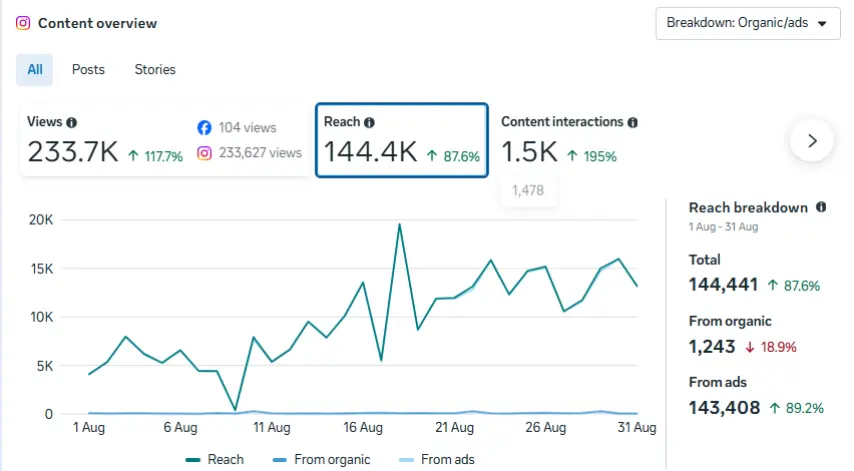The width and height of the screenshot is (854, 471).
Task: Click the blue From organic legend swatch
Action: click(x=279, y=460)
